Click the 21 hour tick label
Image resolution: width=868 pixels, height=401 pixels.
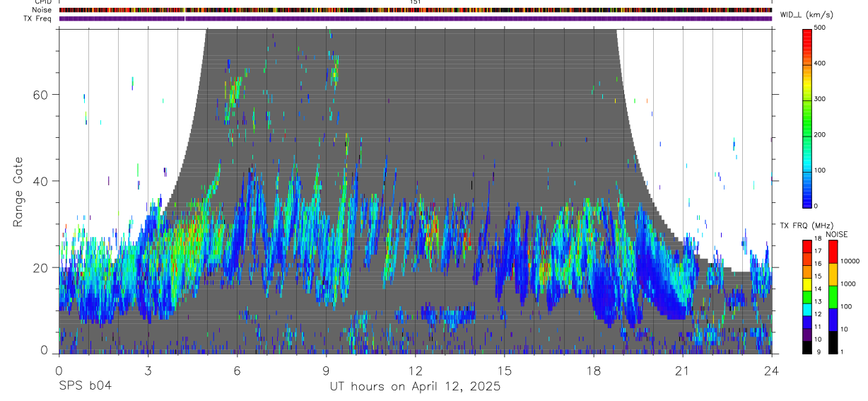pyautogui.click(x=682, y=371)
